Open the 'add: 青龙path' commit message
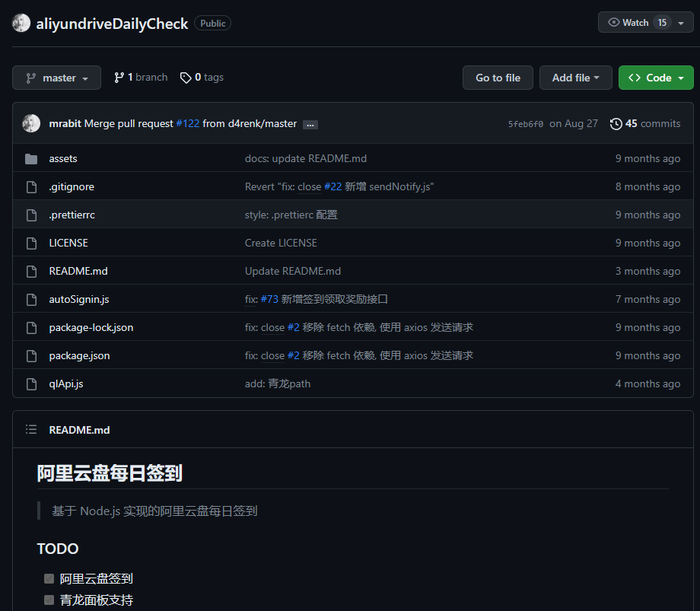The height and width of the screenshot is (611, 700). (x=278, y=383)
